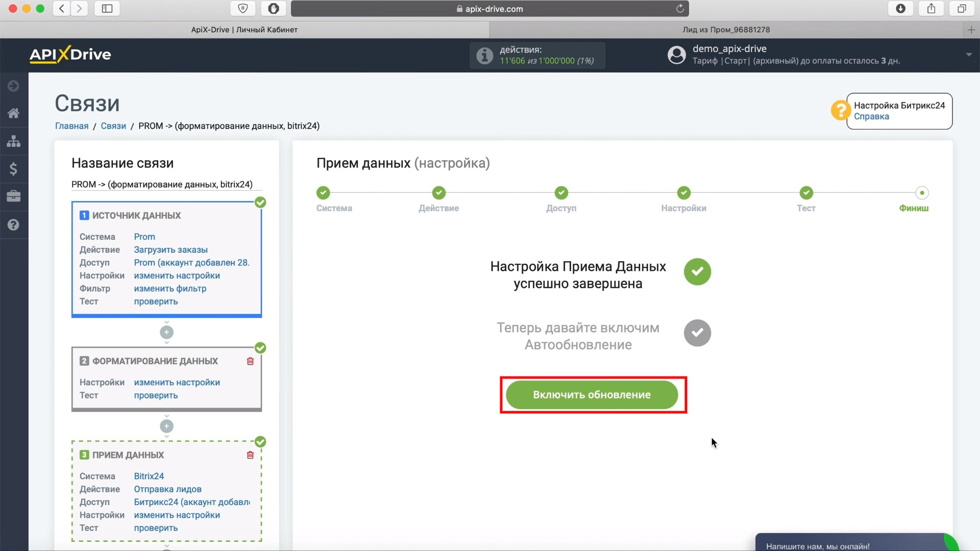The width and height of the screenshot is (980, 551).
Task: Click the Safari address bar apix-drive.com
Action: click(489, 9)
